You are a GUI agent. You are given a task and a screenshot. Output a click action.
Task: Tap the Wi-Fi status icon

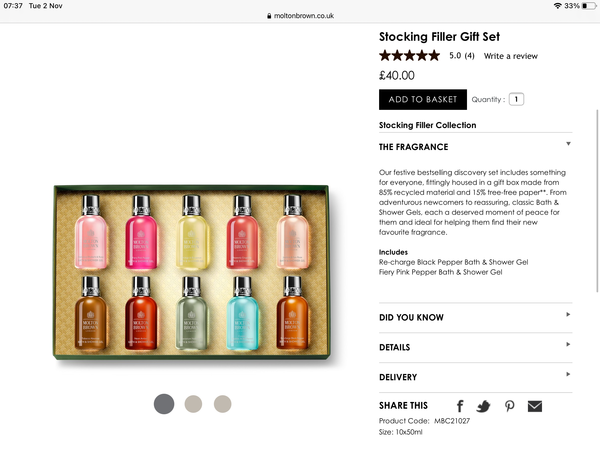pyautogui.click(x=557, y=6)
